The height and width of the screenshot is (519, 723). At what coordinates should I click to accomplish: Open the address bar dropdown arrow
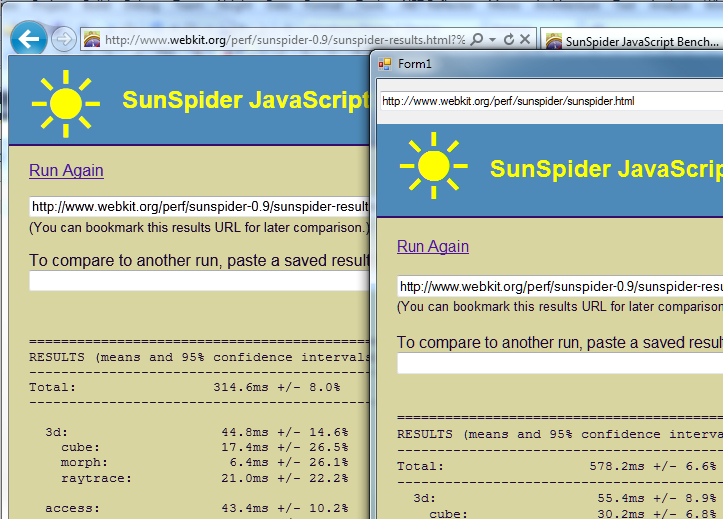click(x=492, y=40)
